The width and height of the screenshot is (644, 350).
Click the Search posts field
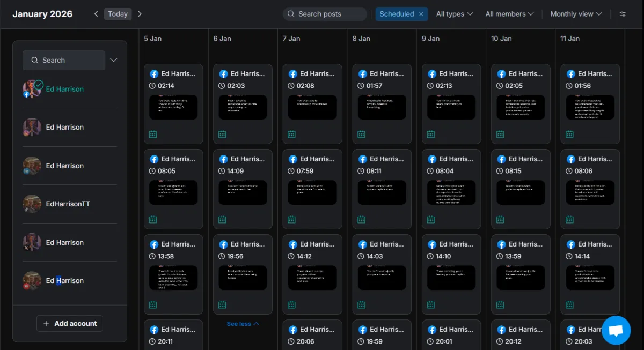325,14
